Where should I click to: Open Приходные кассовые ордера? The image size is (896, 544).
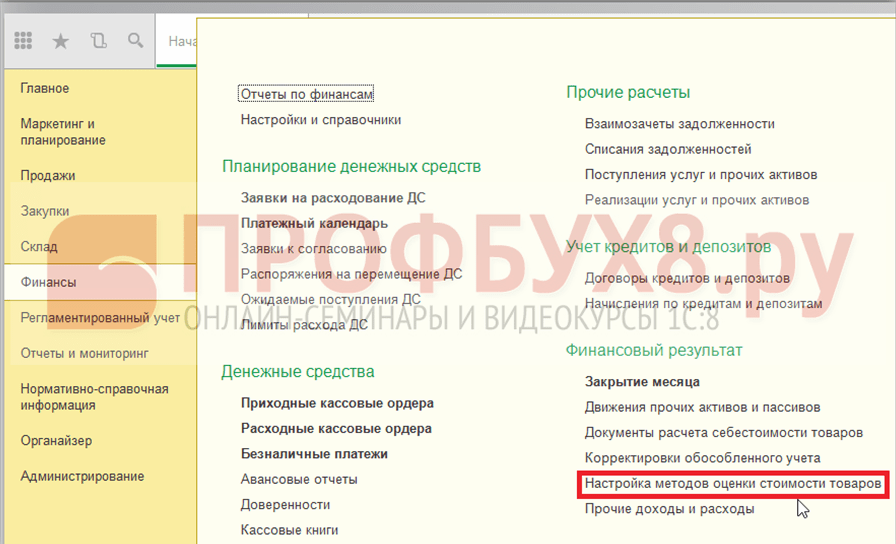coord(337,403)
